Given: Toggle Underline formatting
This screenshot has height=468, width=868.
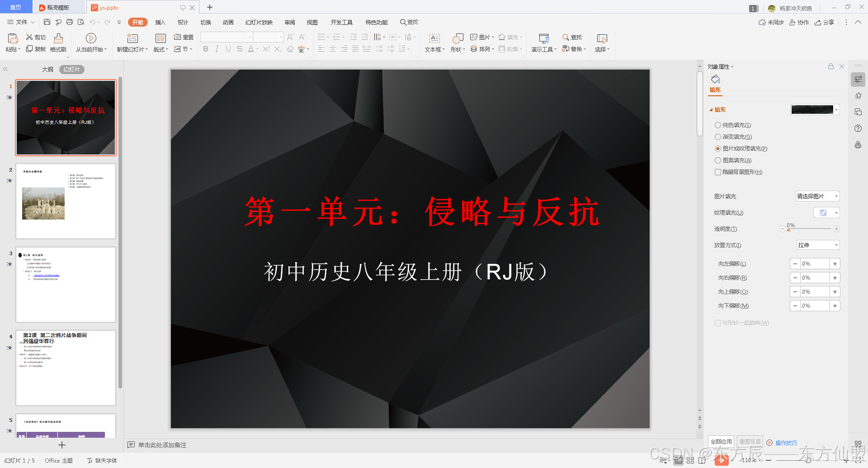Looking at the screenshot, I should (228, 49).
